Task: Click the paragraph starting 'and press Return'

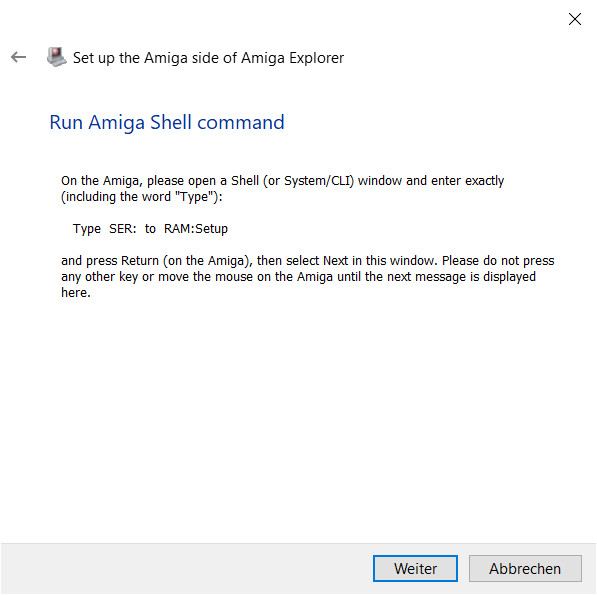Action: (x=308, y=276)
